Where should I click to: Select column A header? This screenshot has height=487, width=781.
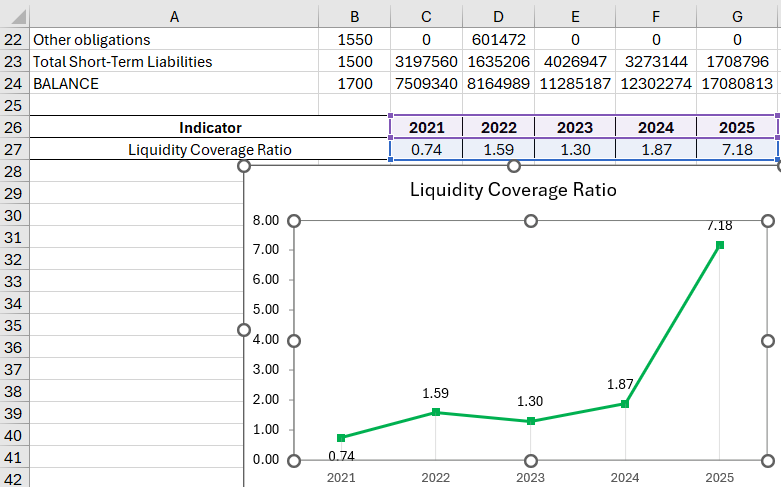pyautogui.click(x=175, y=15)
